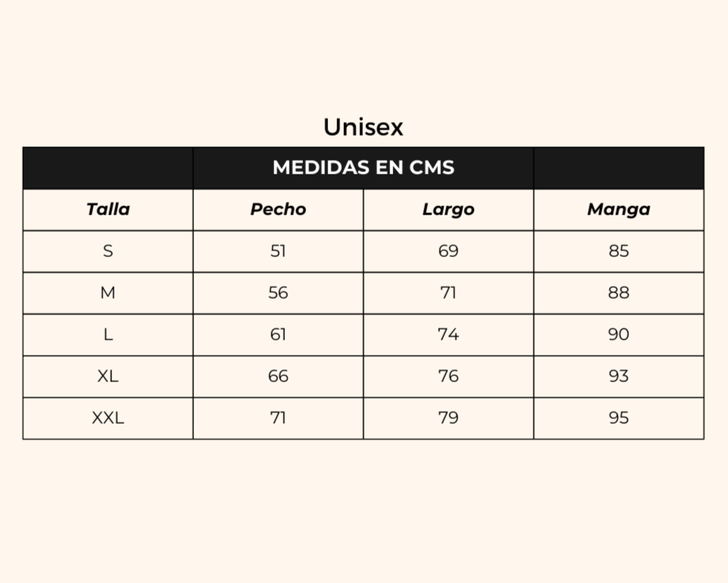This screenshot has height=583, width=728.
Task: Select Pecho value 51 for size S
Action: point(278,251)
